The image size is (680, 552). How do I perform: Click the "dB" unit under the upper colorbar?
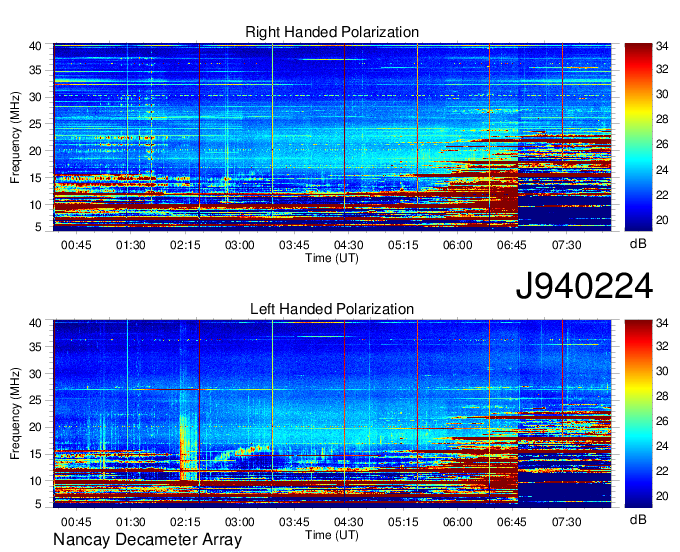tap(638, 244)
